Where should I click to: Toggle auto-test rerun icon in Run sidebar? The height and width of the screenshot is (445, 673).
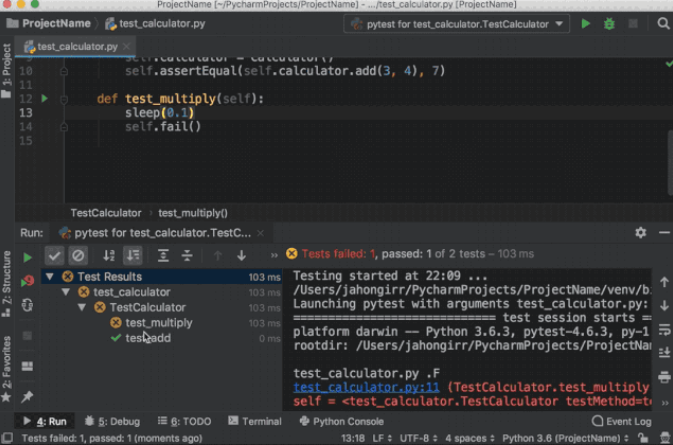pos(27,305)
